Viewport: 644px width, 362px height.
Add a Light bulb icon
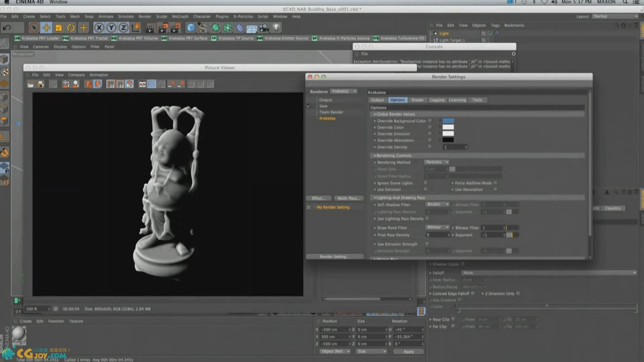[276, 28]
